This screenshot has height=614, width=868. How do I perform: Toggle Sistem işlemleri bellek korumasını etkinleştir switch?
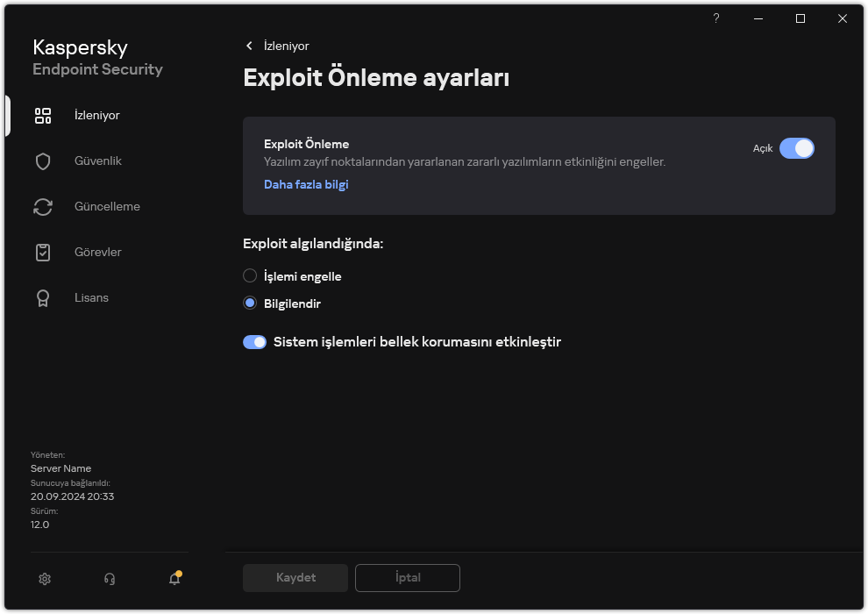(x=254, y=342)
